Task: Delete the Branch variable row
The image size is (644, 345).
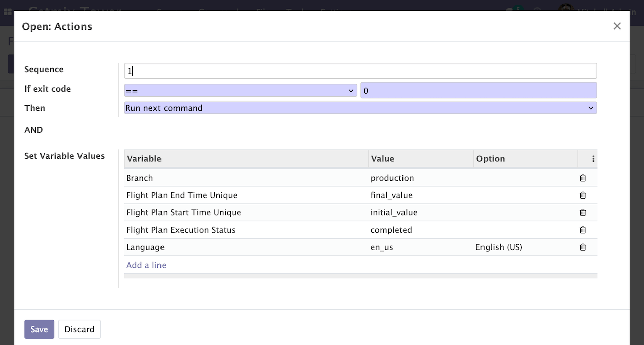Action: 583,178
